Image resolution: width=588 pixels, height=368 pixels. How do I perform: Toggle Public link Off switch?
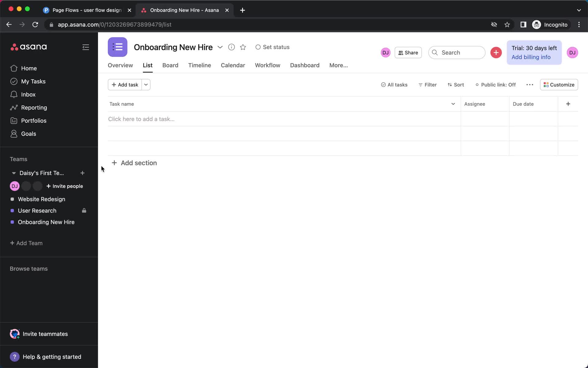495,84
